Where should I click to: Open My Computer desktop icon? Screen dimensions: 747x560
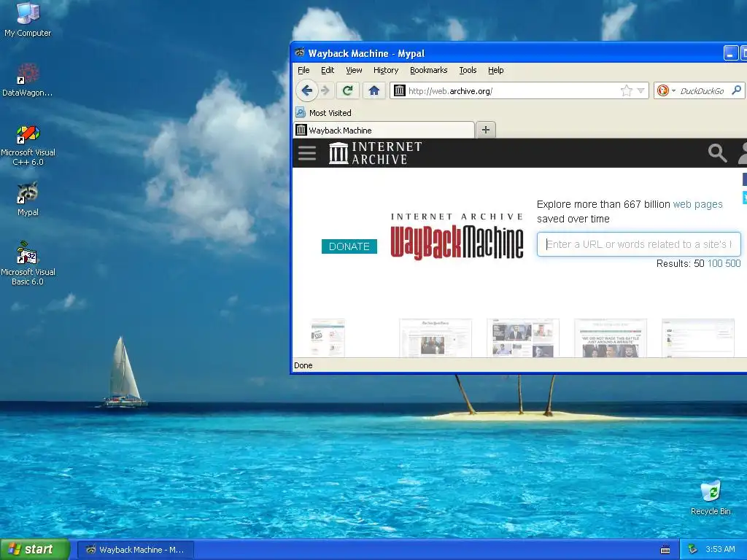click(x=28, y=19)
